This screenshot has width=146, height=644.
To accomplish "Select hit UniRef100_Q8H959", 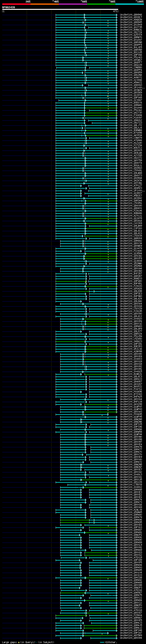I will tap(131, 72).
